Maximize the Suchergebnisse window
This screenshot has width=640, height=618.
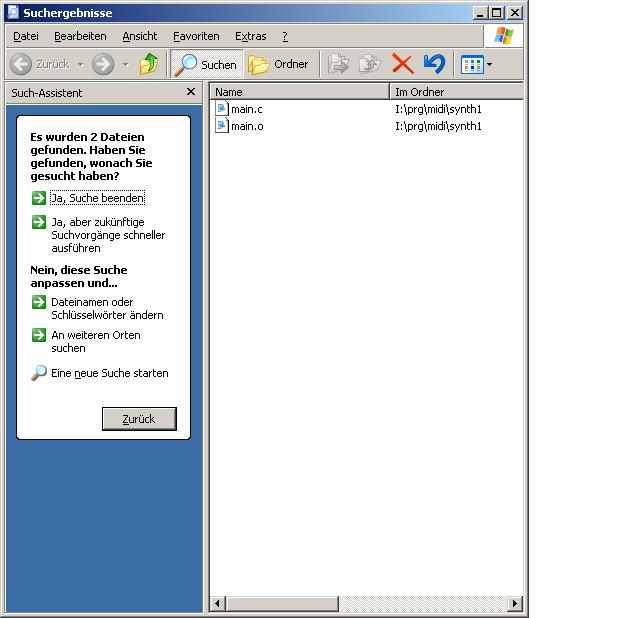click(497, 13)
